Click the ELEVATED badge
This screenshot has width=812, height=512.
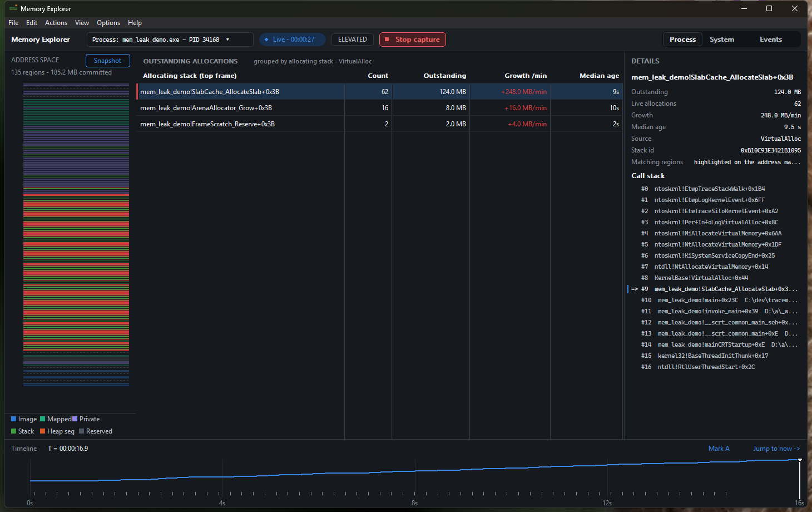point(353,40)
